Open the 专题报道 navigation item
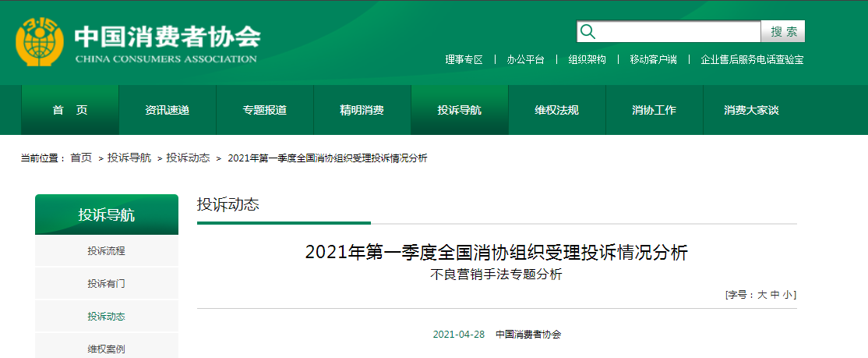The image size is (868, 358). point(265,110)
